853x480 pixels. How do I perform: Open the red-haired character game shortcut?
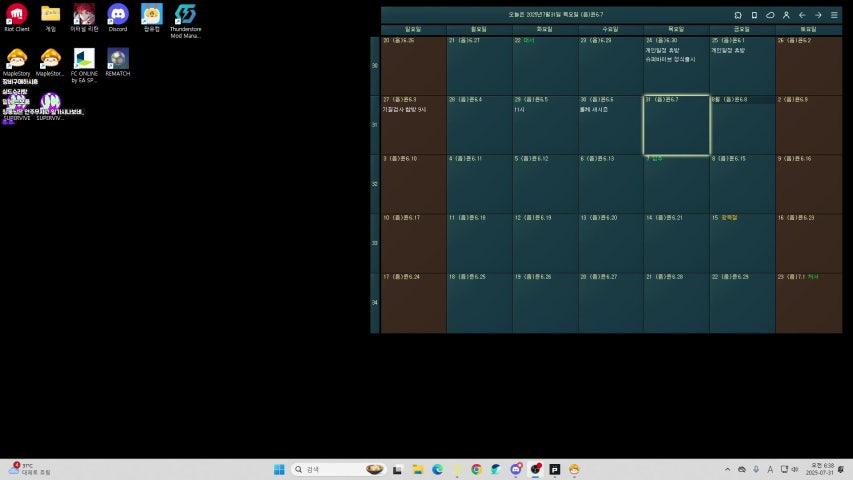(x=84, y=18)
